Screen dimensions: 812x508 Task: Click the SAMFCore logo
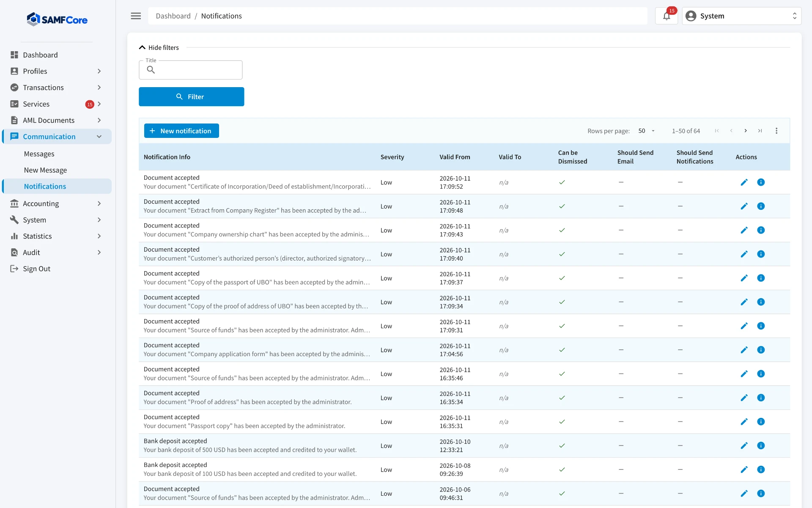(57, 19)
